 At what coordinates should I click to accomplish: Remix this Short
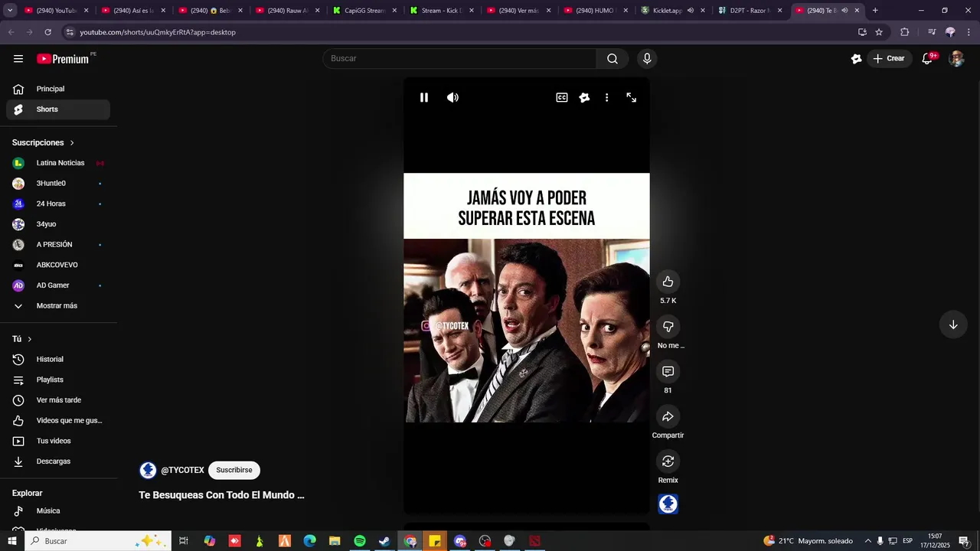pyautogui.click(x=668, y=461)
